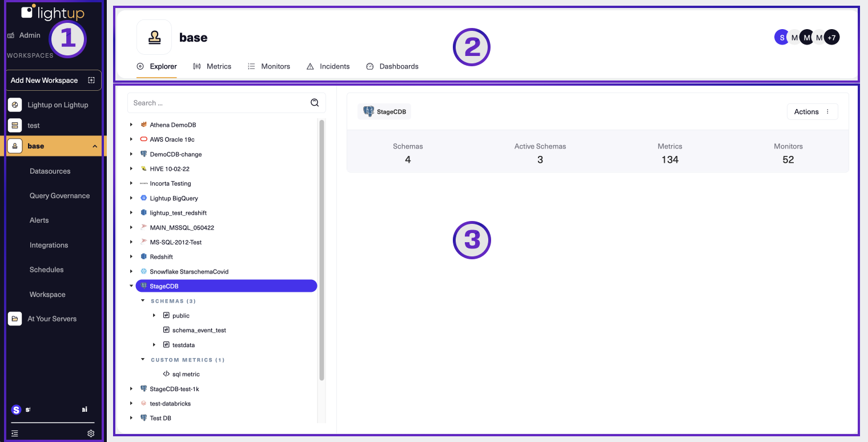
Task: Click the Schemas value 4
Action: (408, 160)
